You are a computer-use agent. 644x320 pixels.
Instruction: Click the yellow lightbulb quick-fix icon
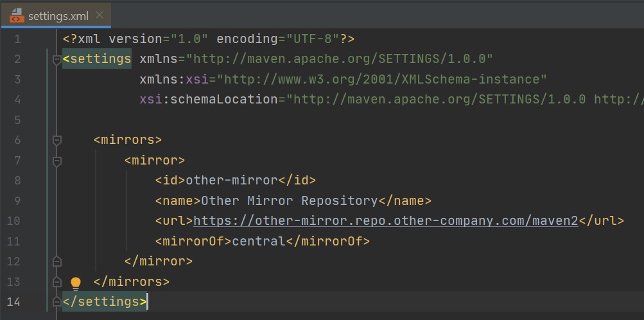pyautogui.click(x=76, y=283)
